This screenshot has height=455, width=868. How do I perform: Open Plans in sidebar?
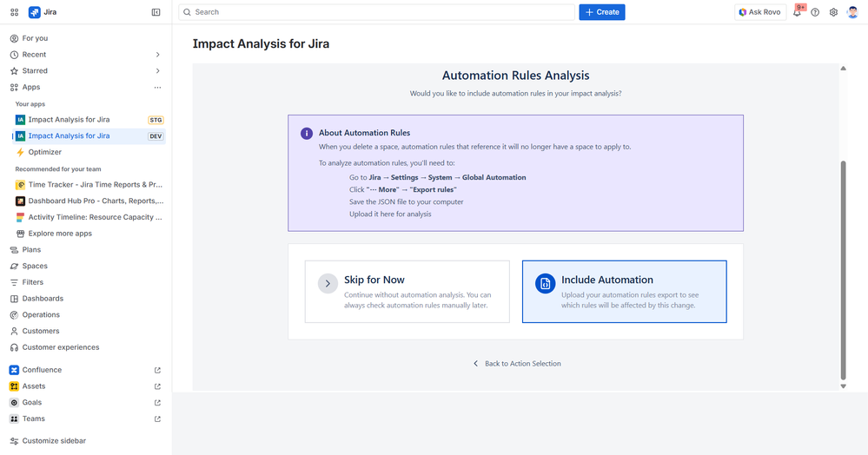31,249
